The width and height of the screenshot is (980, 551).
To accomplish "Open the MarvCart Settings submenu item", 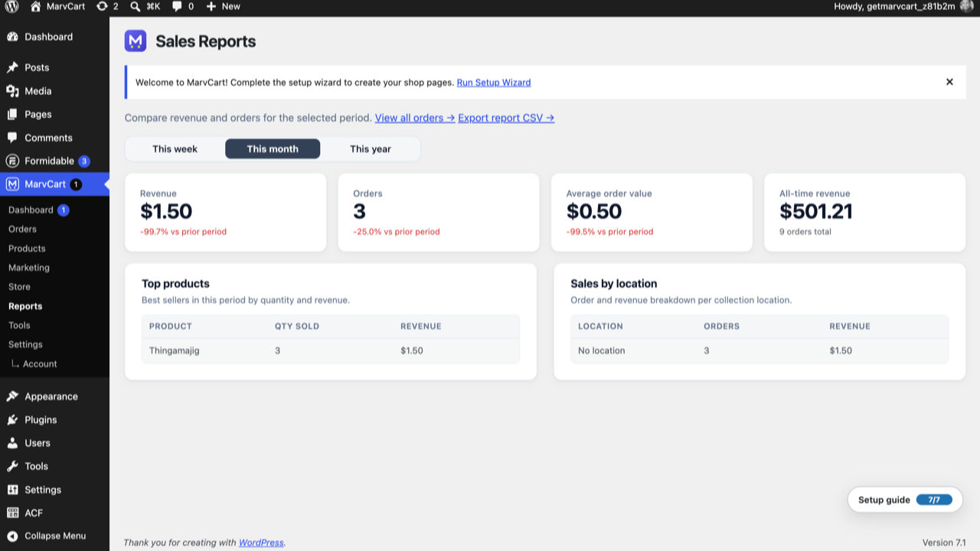I will 25,344.
